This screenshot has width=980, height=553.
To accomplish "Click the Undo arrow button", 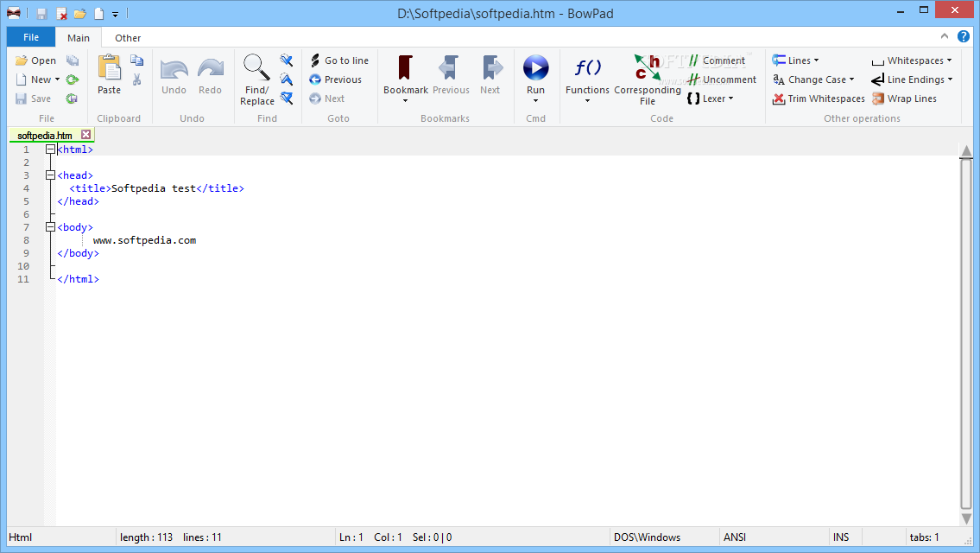I will coord(174,75).
